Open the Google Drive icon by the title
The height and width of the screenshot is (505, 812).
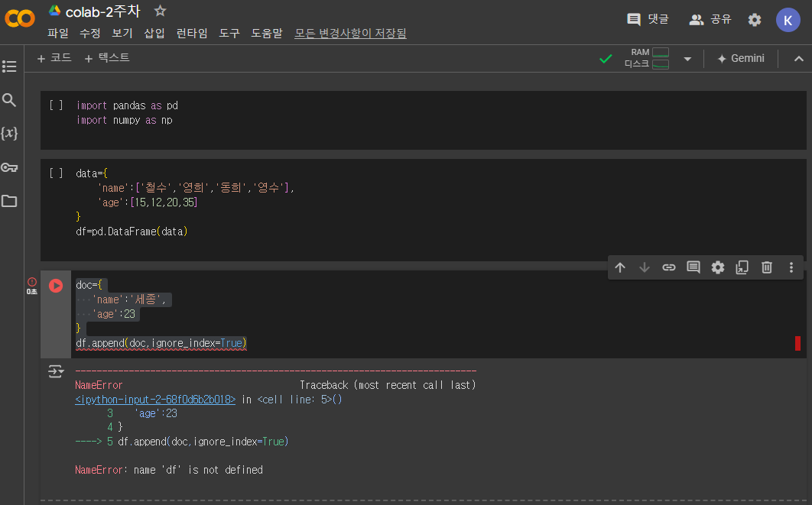point(54,11)
